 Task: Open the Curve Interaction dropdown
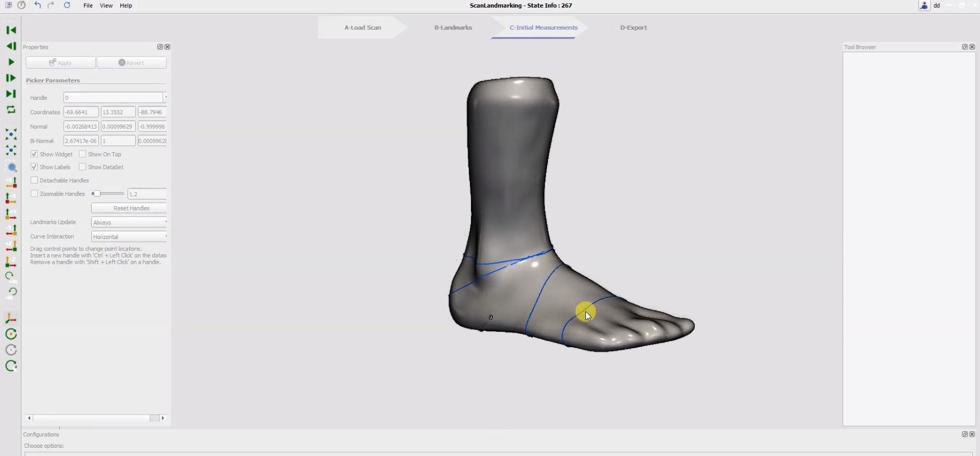(129, 236)
